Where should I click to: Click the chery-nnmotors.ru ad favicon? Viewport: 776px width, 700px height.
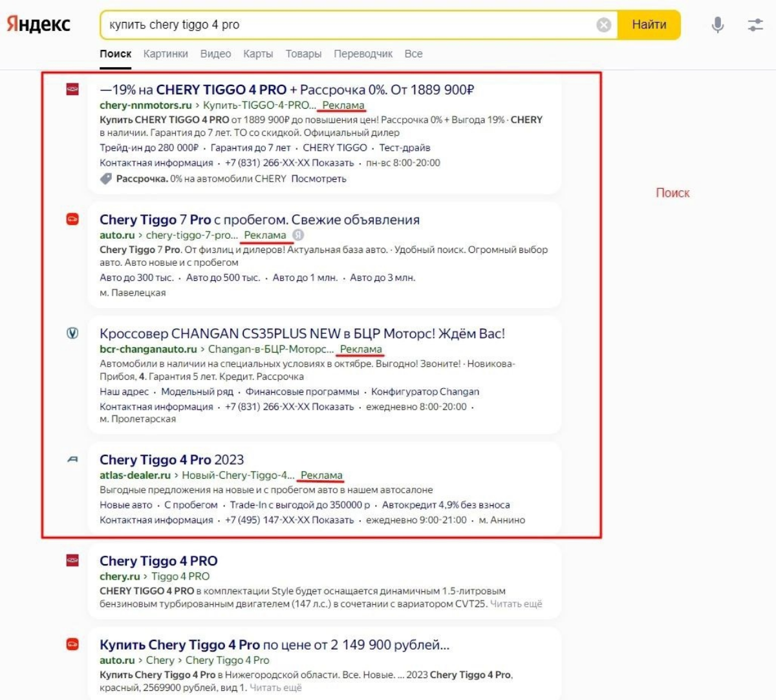click(x=72, y=89)
